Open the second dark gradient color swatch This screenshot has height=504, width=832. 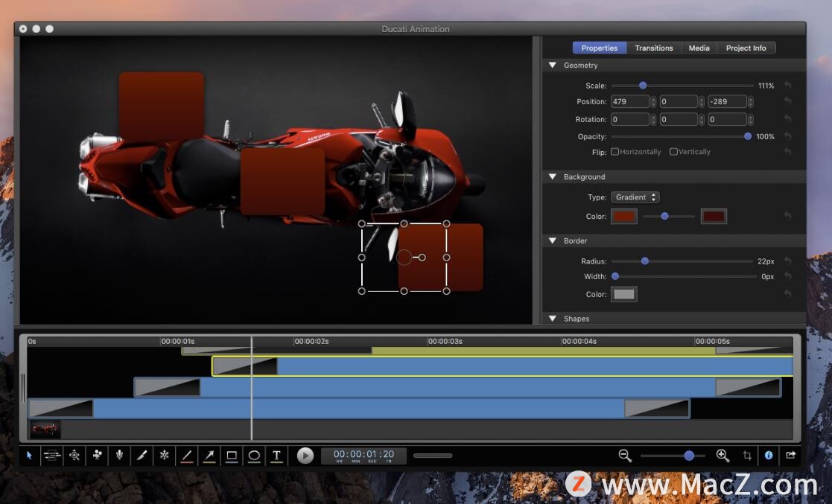pyautogui.click(x=714, y=216)
